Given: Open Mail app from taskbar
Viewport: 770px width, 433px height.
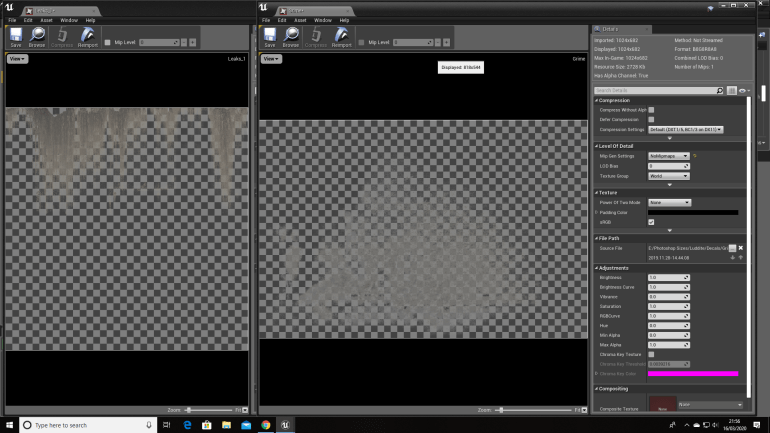Looking at the screenshot, I should [x=246, y=425].
